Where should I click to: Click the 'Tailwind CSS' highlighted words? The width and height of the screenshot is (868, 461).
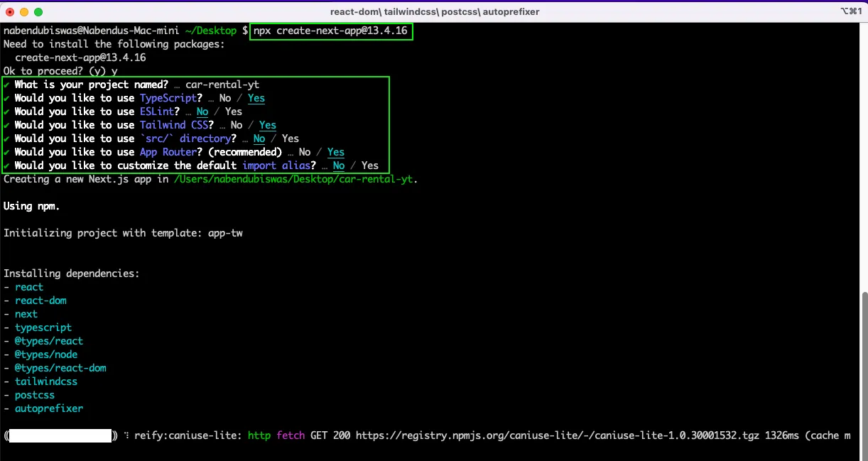pyautogui.click(x=174, y=125)
